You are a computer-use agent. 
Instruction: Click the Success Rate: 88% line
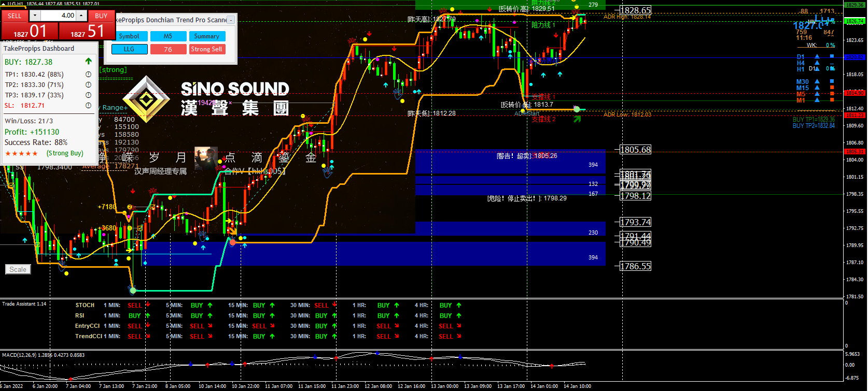36,142
